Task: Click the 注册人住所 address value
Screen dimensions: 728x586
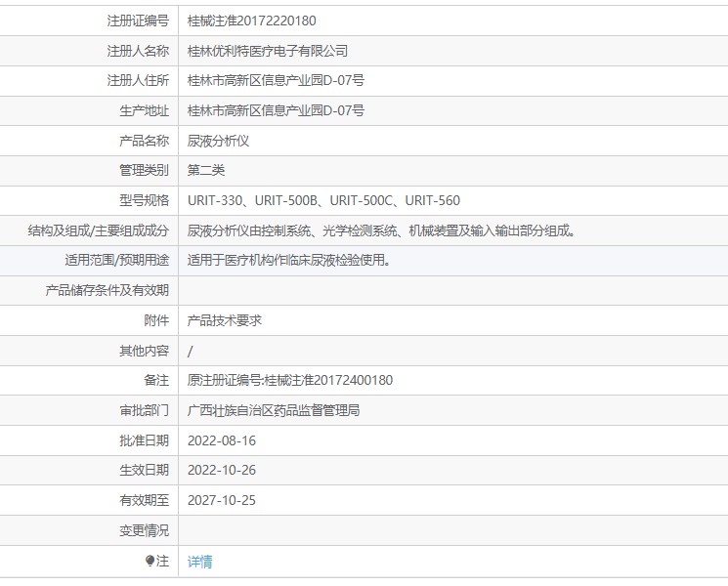Action: [x=276, y=81]
